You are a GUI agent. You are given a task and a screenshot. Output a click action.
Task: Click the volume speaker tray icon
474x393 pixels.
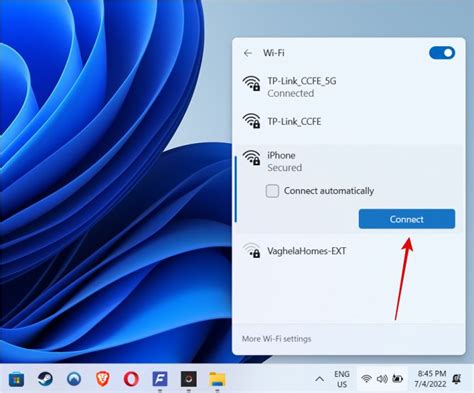pyautogui.click(x=382, y=379)
